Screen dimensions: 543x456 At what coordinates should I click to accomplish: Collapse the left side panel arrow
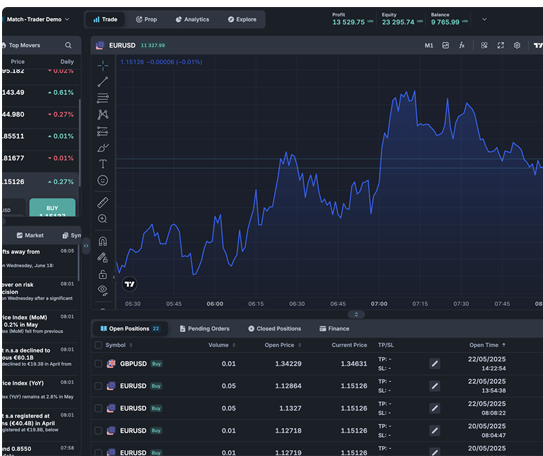(x=86, y=245)
